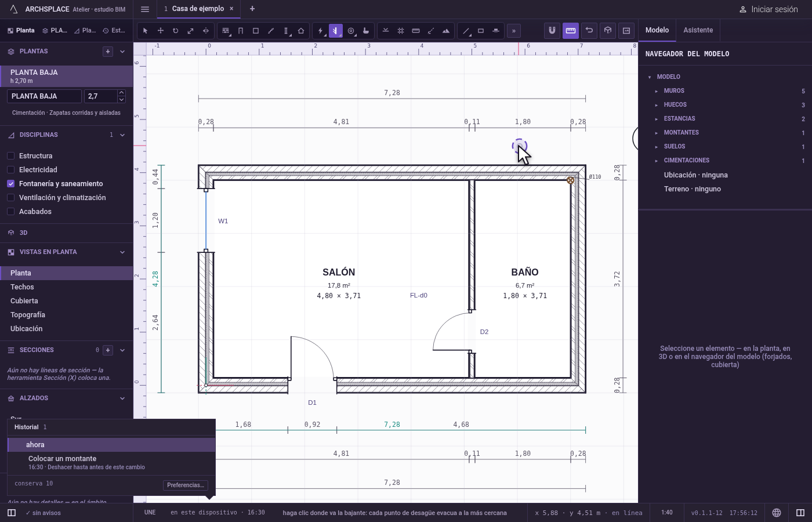This screenshot has height=522, width=812.
Task: Collapse the PLANTAS section chevron
Action: click(x=122, y=52)
